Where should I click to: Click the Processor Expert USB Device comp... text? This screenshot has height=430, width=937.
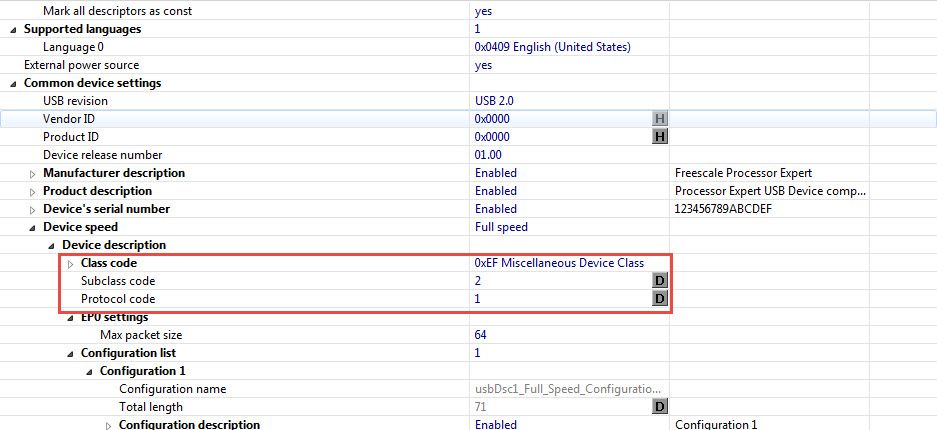tap(770, 191)
